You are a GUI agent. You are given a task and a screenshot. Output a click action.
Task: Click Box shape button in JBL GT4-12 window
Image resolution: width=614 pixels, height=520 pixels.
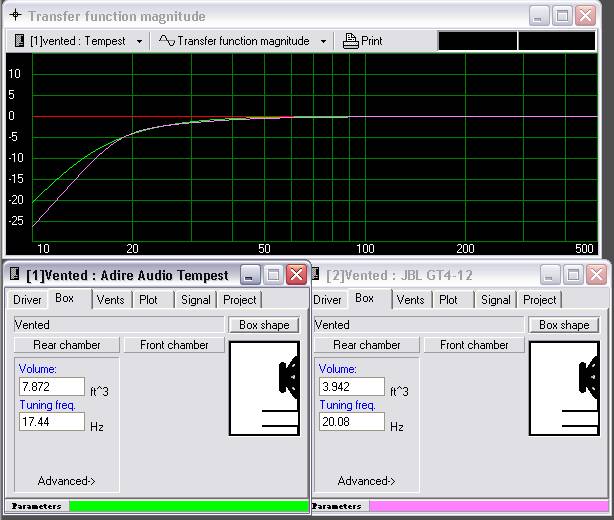564,325
